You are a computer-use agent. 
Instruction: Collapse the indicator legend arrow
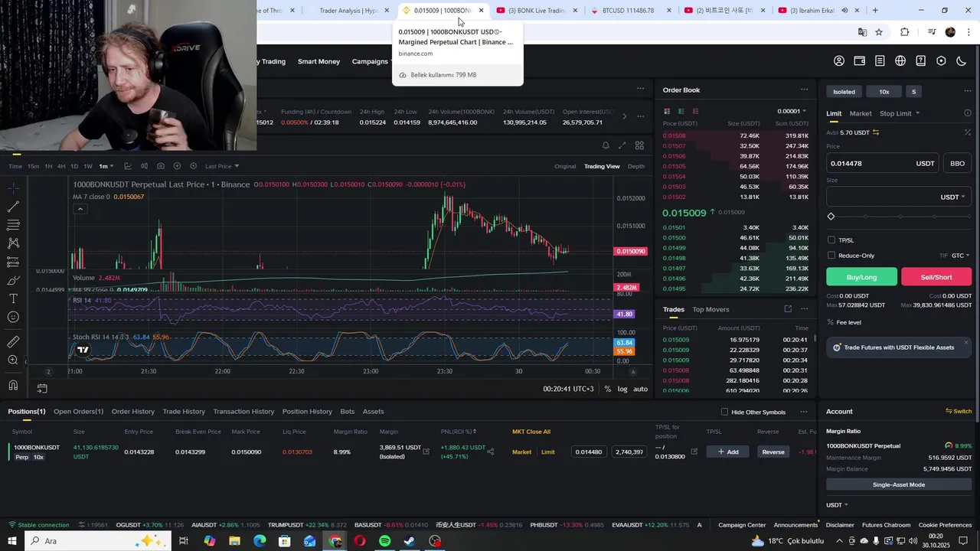click(80, 209)
